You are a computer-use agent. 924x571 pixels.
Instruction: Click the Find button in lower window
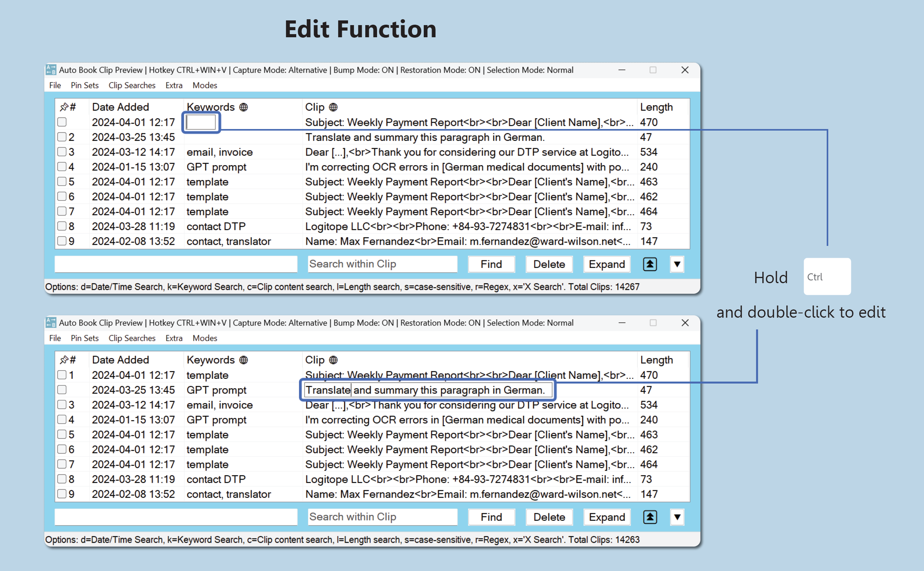(491, 517)
